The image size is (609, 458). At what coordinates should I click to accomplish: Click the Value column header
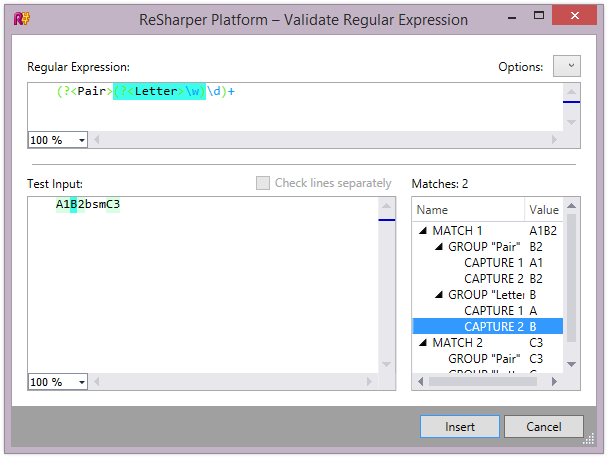(544, 210)
